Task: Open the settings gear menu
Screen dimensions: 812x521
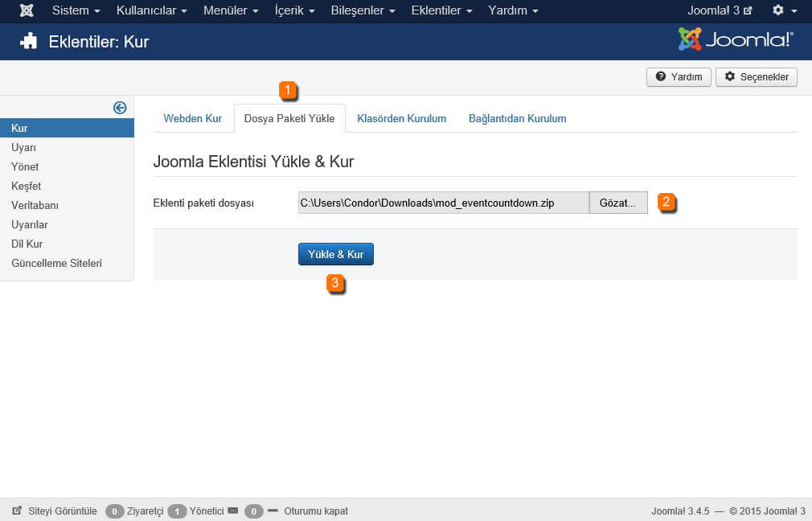Action: click(783, 10)
